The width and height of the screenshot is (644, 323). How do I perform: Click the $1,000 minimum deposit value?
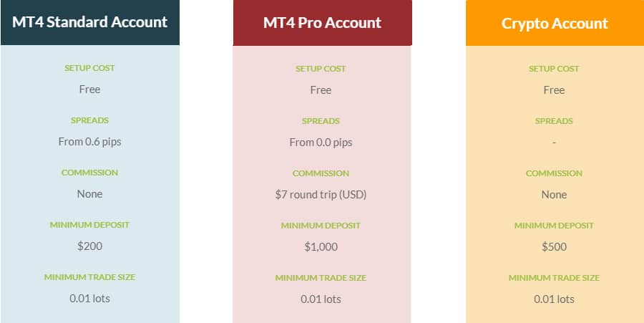[x=321, y=247]
